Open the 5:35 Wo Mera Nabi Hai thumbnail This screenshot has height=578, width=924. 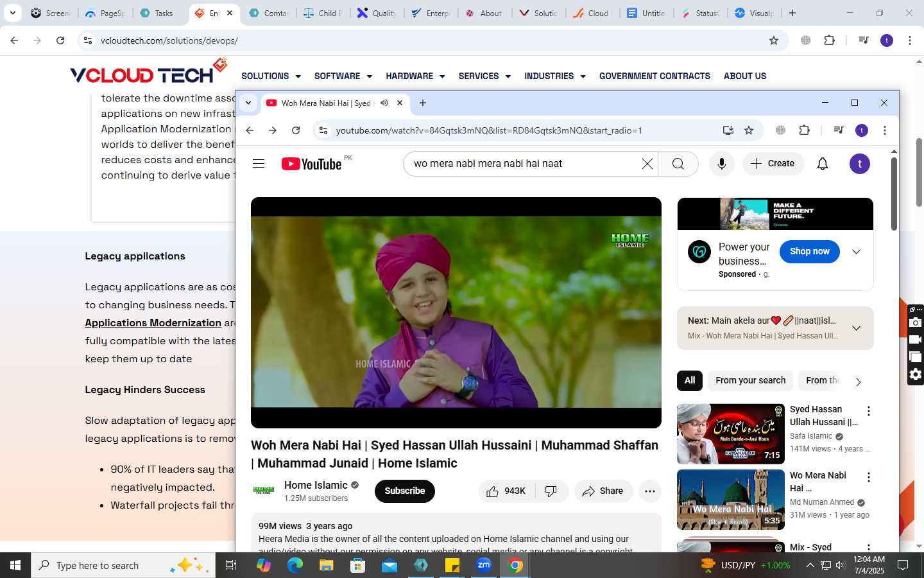pyautogui.click(x=731, y=500)
